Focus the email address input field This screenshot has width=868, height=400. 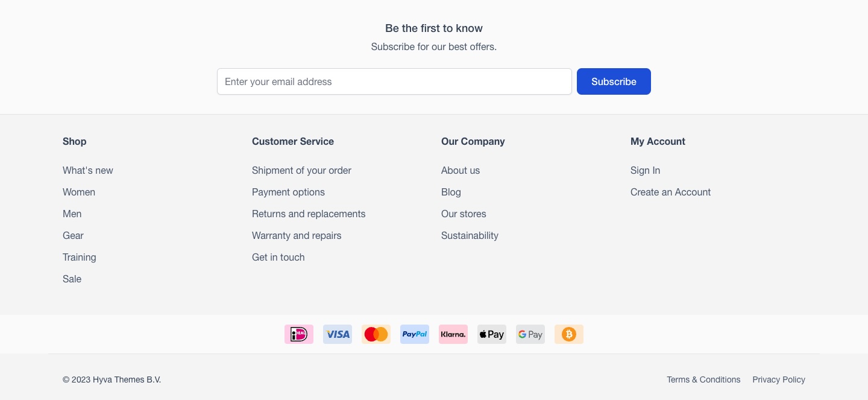click(x=394, y=81)
